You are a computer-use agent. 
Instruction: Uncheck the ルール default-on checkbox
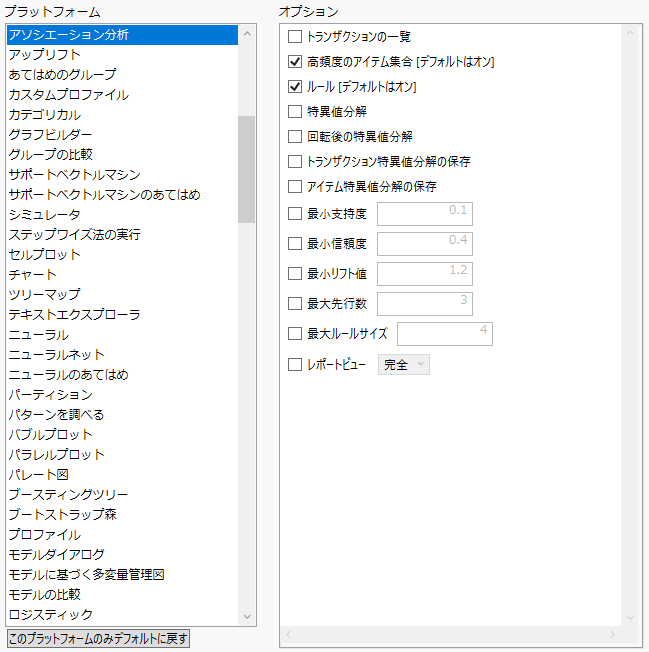click(295, 87)
